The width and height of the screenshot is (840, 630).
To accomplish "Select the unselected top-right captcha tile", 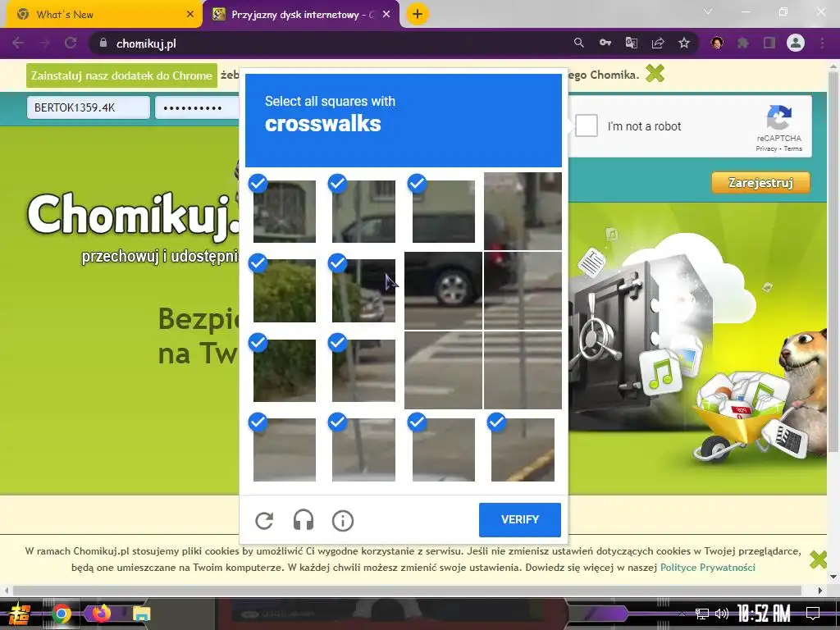I will tap(523, 211).
